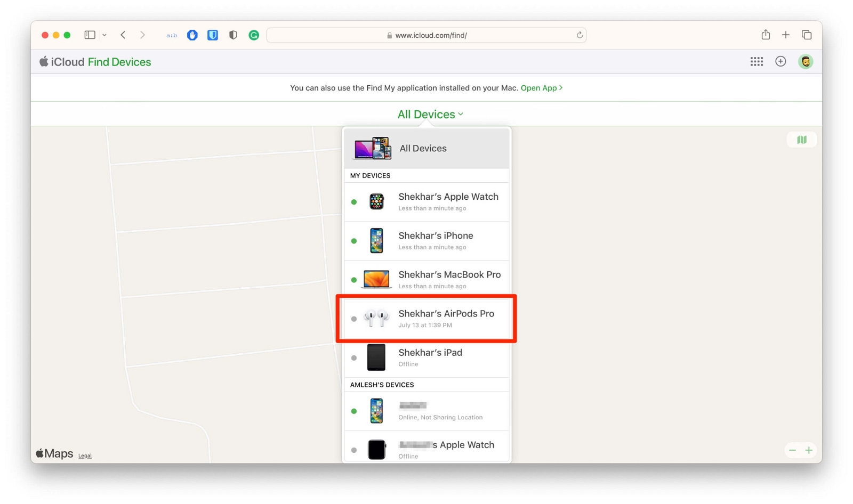853x504 pixels.
Task: Click Shekhar's iPhone device icon
Action: pos(376,240)
